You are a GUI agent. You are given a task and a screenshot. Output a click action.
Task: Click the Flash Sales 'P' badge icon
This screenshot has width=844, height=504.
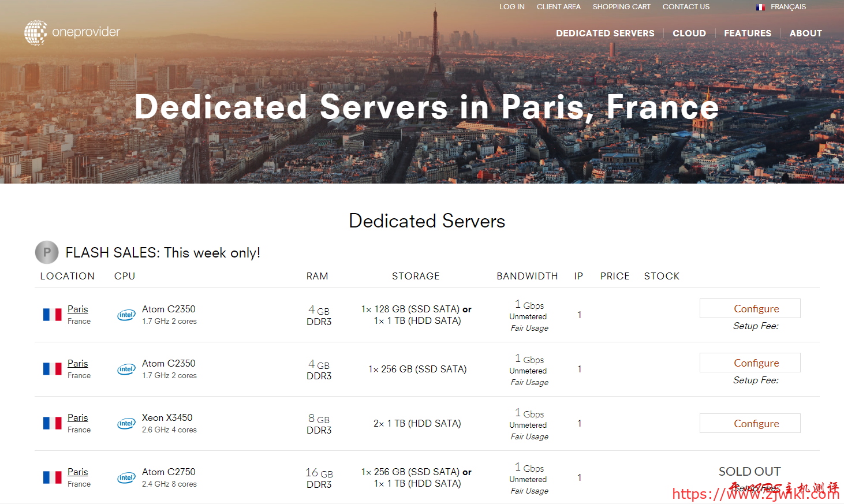click(x=47, y=252)
